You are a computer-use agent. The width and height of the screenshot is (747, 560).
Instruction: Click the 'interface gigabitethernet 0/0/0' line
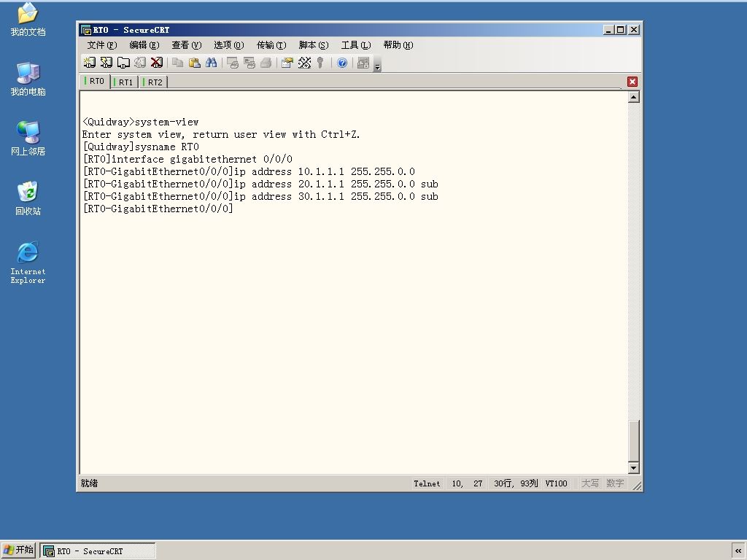pyautogui.click(x=187, y=159)
